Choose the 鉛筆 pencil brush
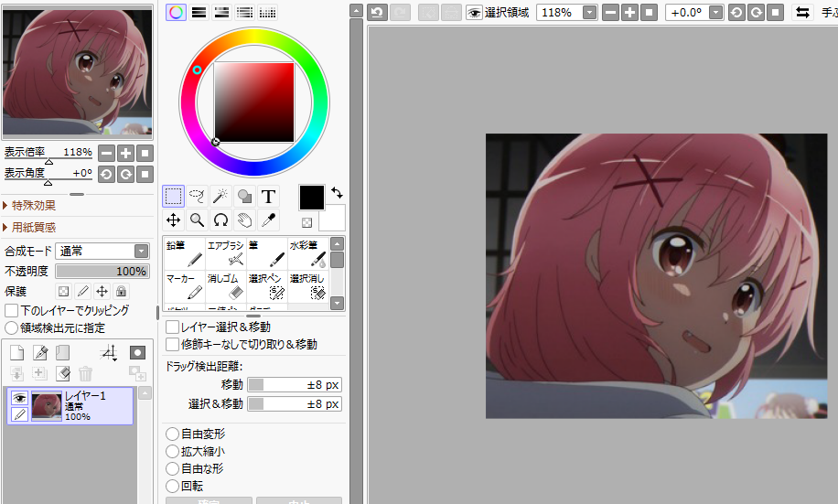Viewport: 838px width, 504px height. pyautogui.click(x=185, y=253)
